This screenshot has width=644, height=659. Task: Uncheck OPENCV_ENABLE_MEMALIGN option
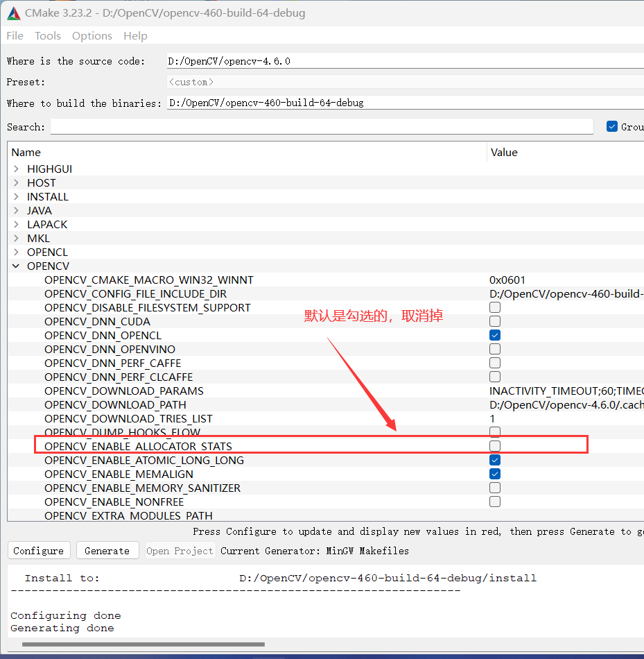[x=495, y=473]
